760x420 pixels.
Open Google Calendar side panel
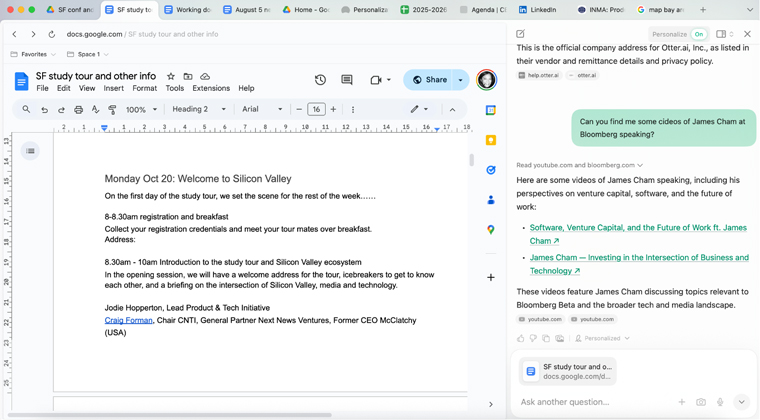[x=491, y=110]
